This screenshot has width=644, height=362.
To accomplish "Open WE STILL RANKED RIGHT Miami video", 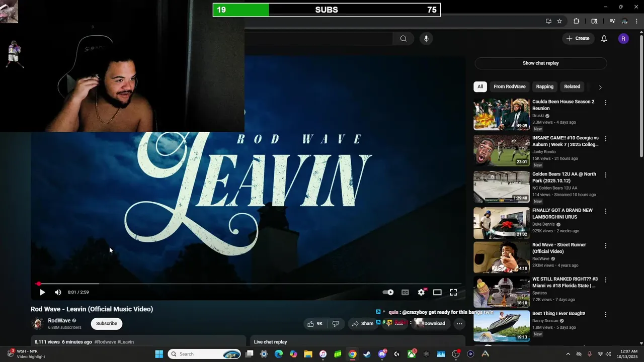I will [502, 292].
